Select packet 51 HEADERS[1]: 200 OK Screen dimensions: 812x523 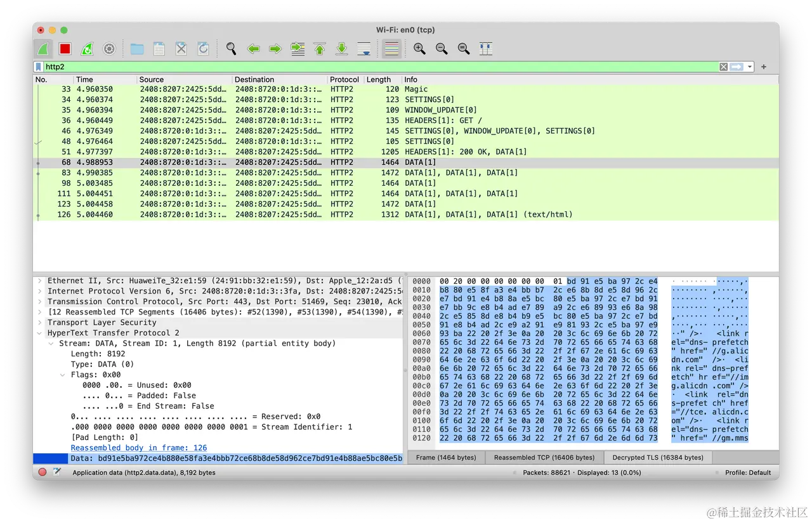point(406,152)
